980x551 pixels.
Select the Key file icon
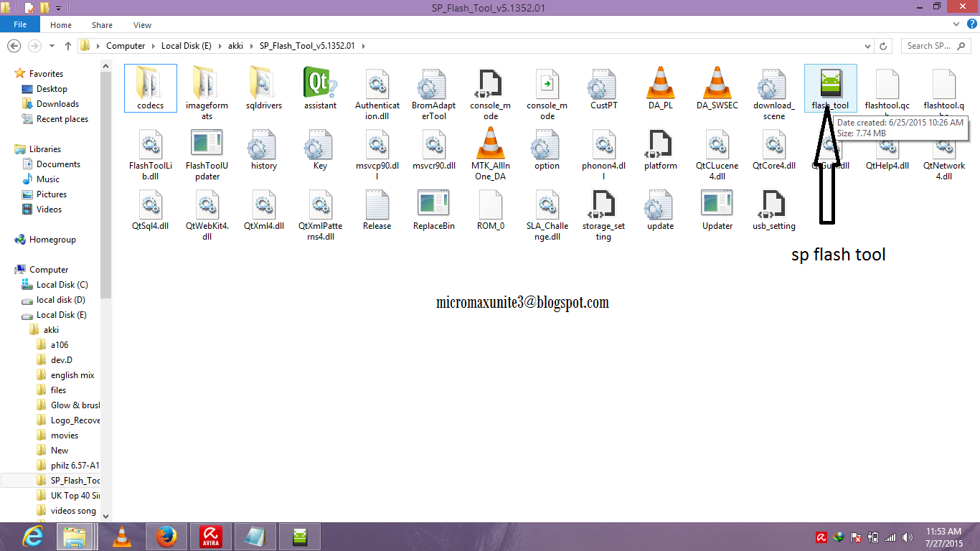(x=320, y=143)
